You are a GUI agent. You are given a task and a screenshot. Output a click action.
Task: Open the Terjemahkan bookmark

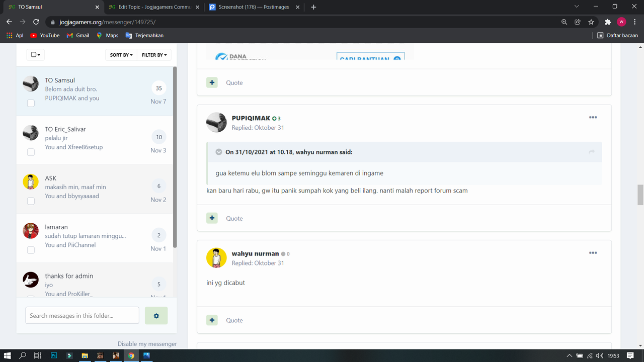(x=144, y=36)
